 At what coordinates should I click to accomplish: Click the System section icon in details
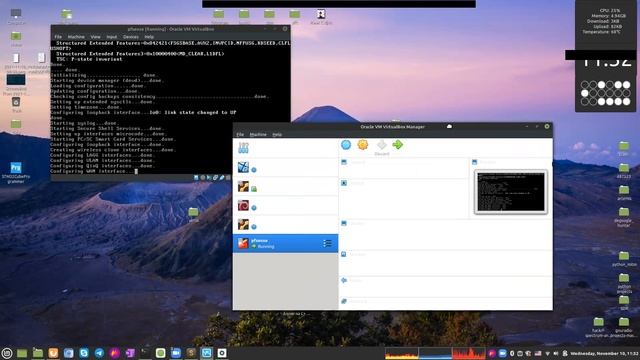[344, 183]
